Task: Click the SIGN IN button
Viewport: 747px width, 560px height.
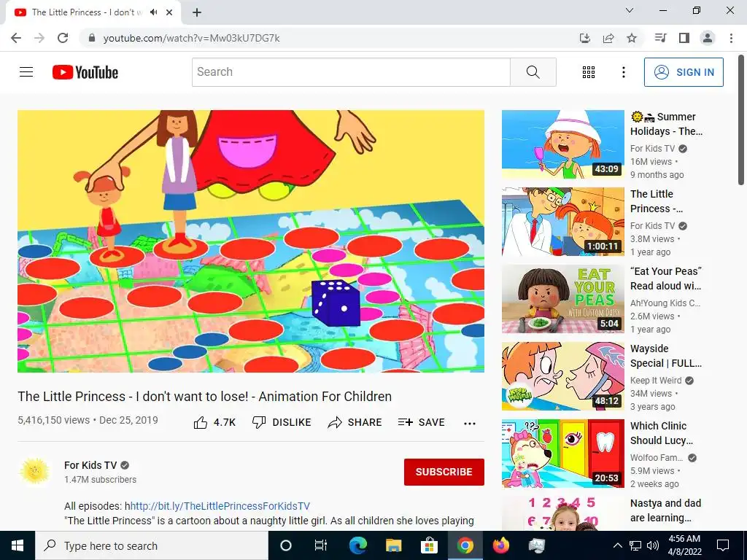Action: 684,72
